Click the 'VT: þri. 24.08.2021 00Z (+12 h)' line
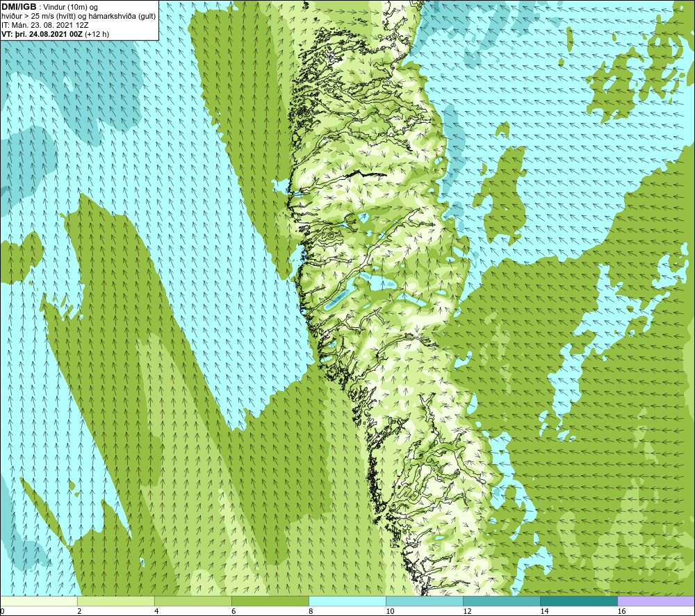This screenshot has width=695, height=616. pyautogui.click(x=55, y=34)
